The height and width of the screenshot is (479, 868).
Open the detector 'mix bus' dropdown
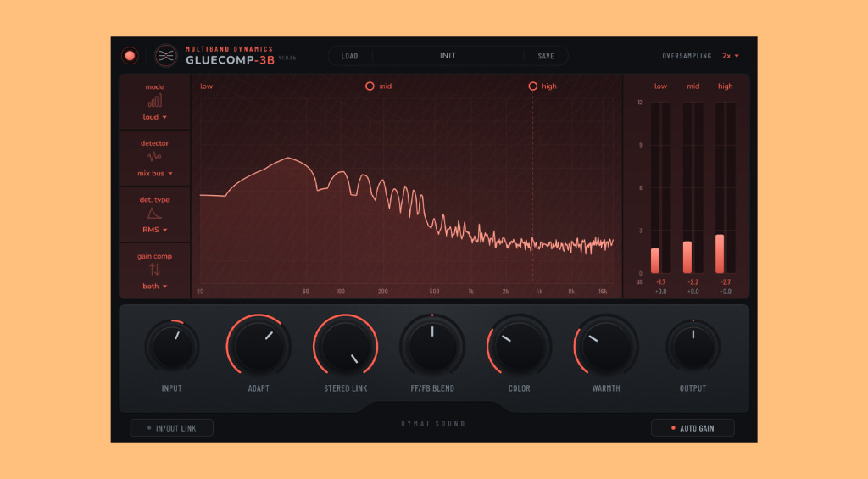[x=155, y=173]
